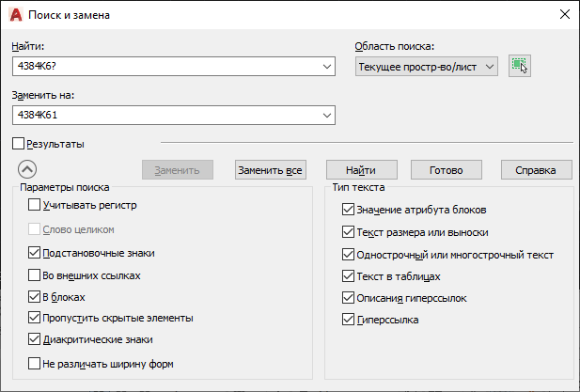The height and width of the screenshot is (392, 580).
Task: Uncheck Текст в таблицах option
Action: pyautogui.click(x=349, y=276)
